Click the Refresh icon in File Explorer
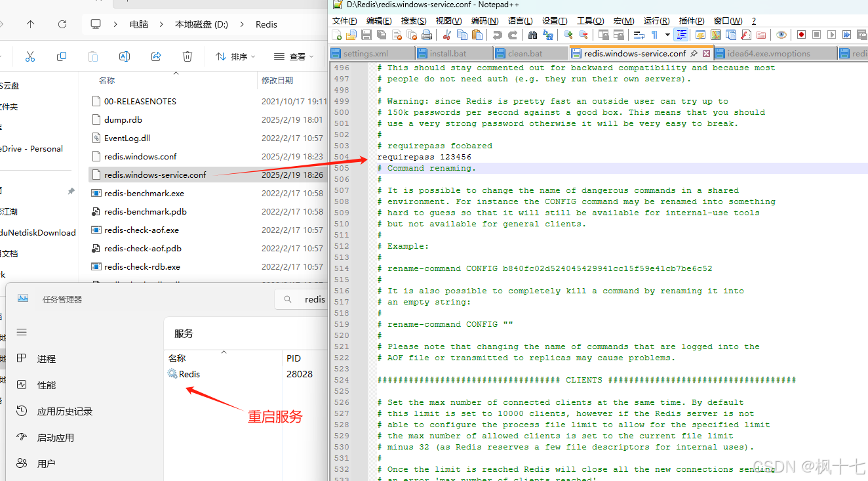868x481 pixels. pos(62,24)
